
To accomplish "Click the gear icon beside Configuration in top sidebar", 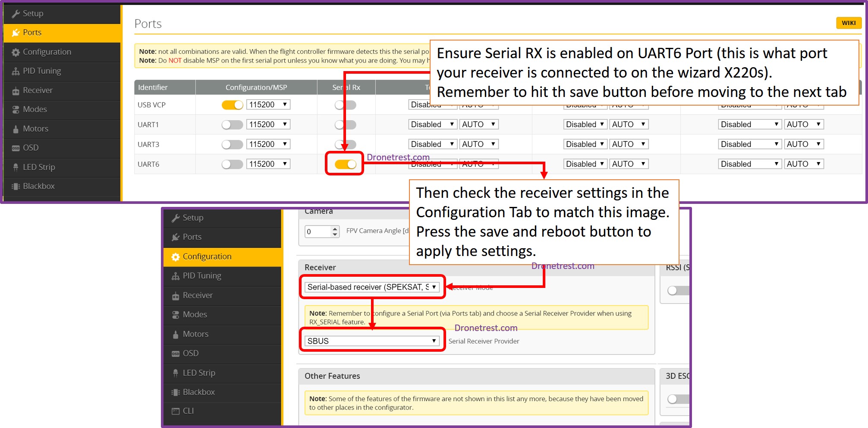I will (16, 52).
